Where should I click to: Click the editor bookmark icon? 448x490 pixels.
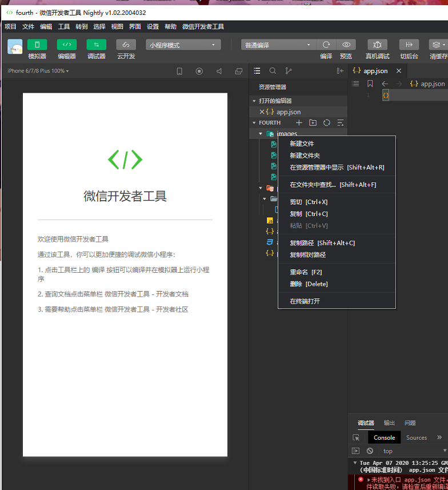(x=370, y=83)
